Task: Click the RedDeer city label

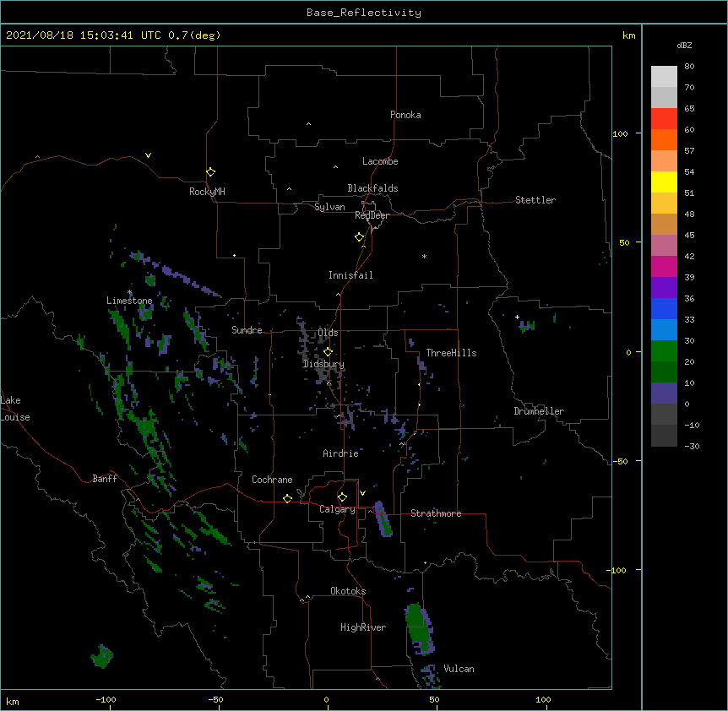Action: pyautogui.click(x=372, y=215)
